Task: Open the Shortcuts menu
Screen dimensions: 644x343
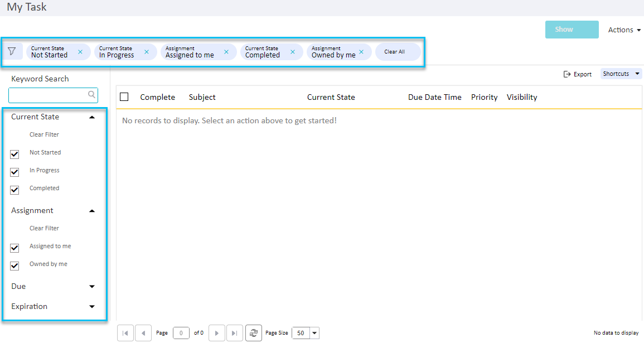Action: [621, 73]
